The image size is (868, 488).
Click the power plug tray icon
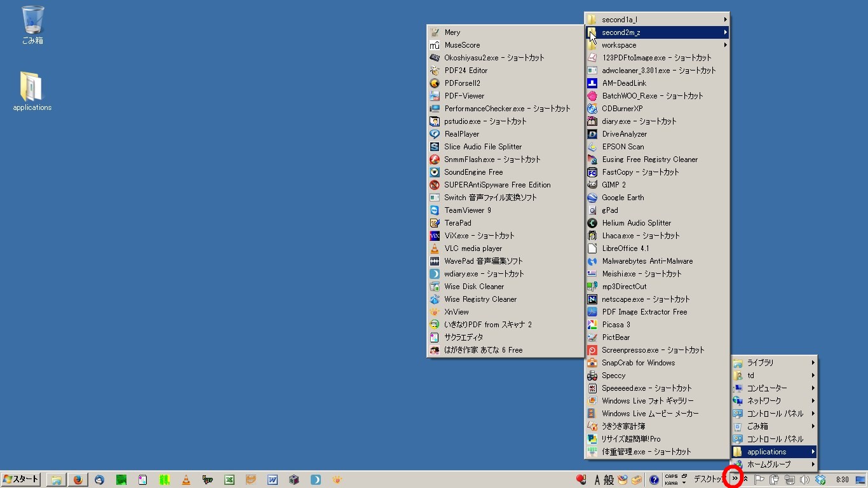point(775,480)
